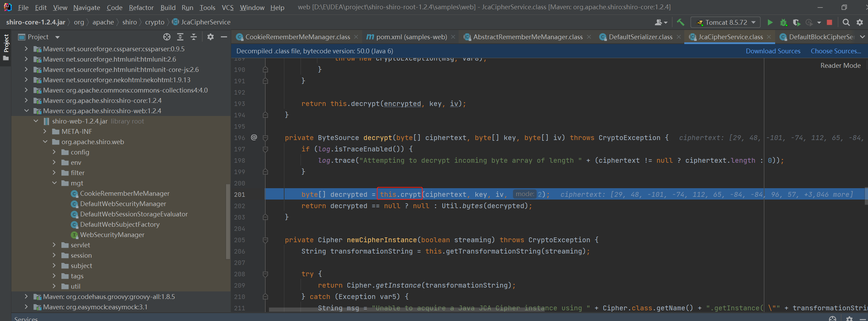This screenshot has width=868, height=321.
Task: Collapse the shiro-web:1.2.4 Maven library node
Action: click(26, 111)
